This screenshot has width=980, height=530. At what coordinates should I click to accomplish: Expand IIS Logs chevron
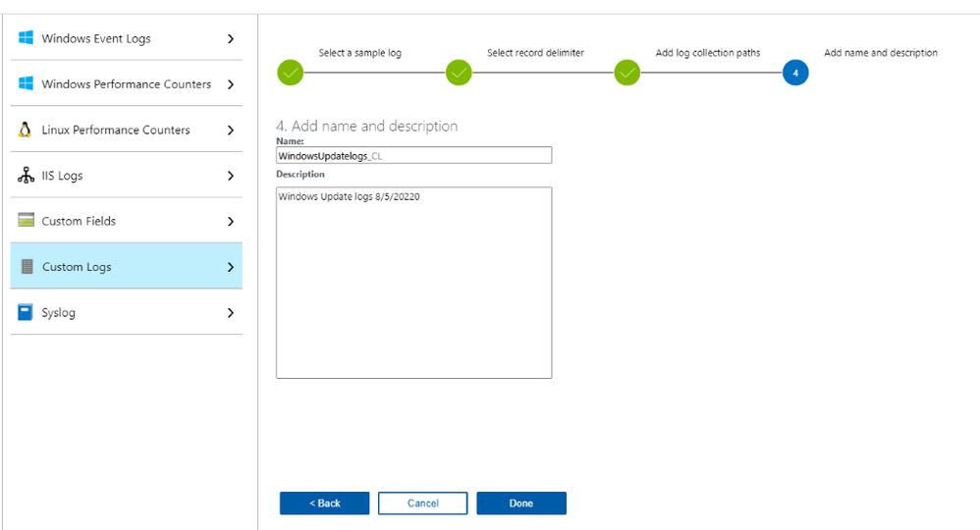click(231, 176)
